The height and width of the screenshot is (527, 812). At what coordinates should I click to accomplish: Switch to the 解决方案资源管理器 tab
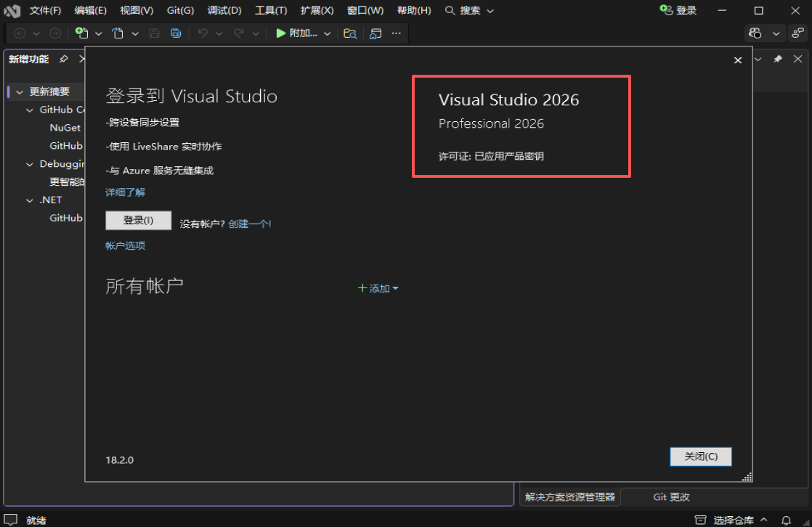point(569,497)
